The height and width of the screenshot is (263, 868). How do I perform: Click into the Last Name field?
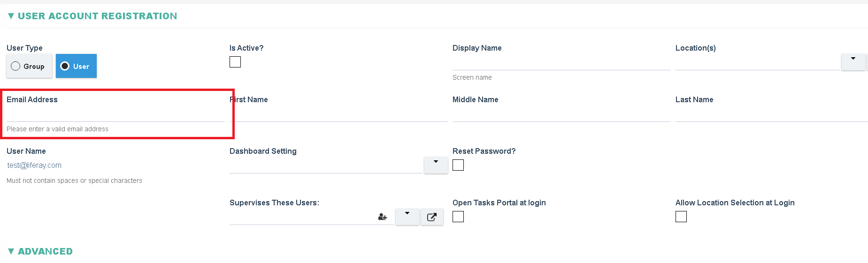772,114
